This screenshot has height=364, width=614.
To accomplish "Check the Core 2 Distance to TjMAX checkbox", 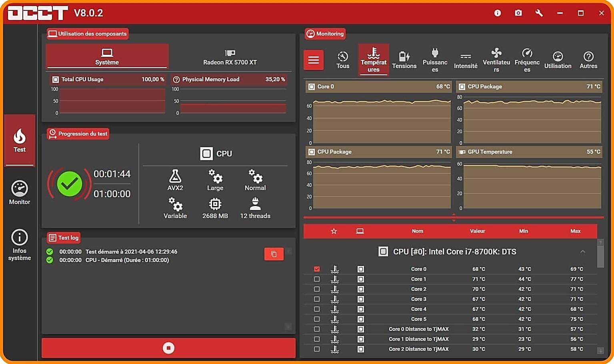I will 317,349.
